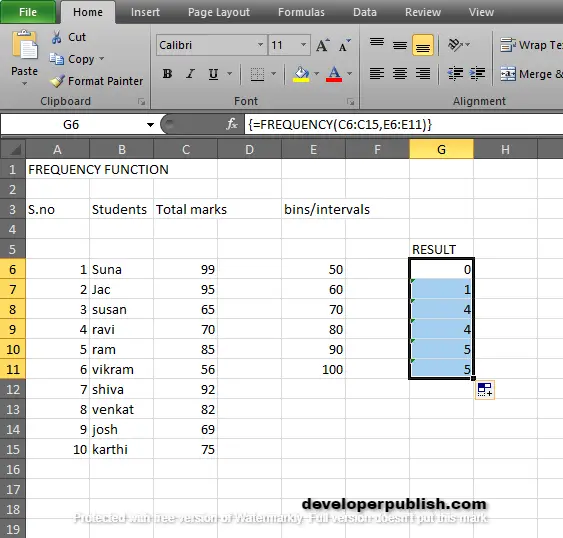Click the Orientation text angle icon

(456, 45)
